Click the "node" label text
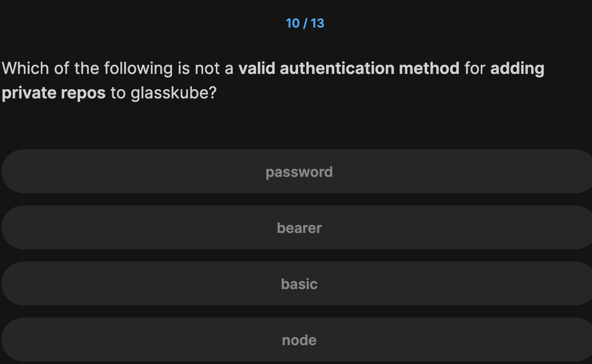Image resolution: width=592 pixels, height=364 pixels. click(299, 340)
